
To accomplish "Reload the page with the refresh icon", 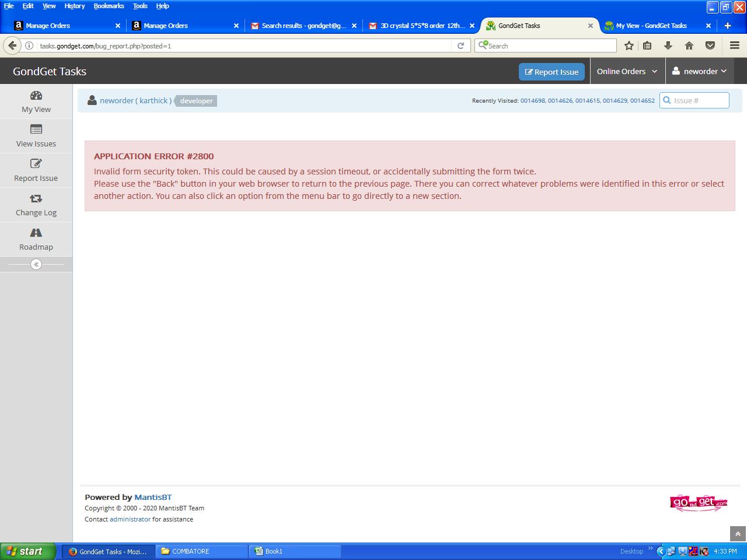I will click(x=460, y=45).
